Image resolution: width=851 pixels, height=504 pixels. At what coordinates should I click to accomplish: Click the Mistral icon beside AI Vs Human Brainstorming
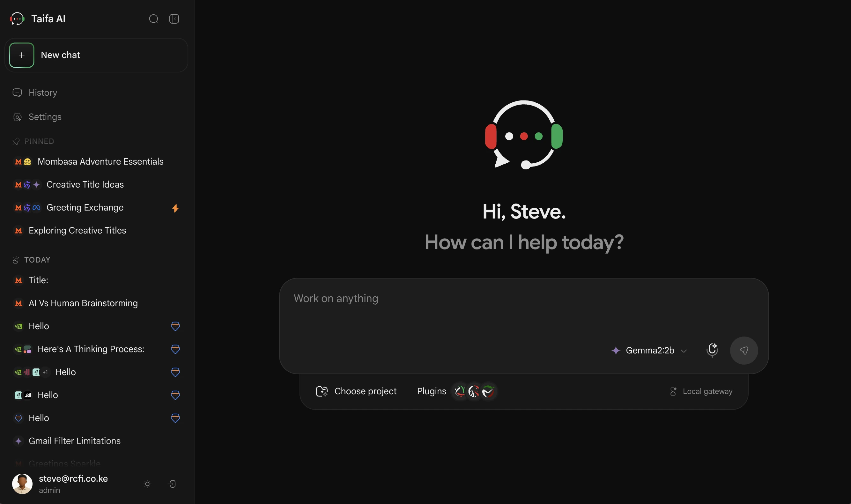point(18,303)
